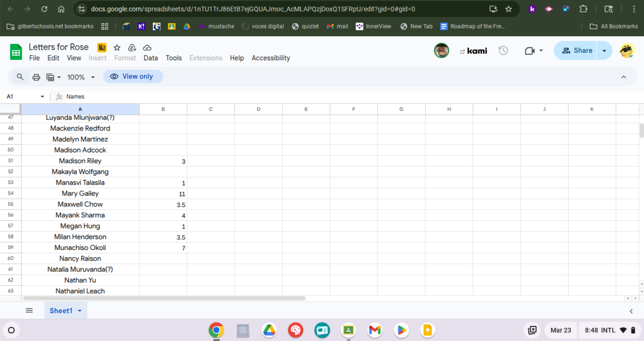The width and height of the screenshot is (644, 341).
Task: Switch to the Sheet1 tab
Action: pos(61,311)
